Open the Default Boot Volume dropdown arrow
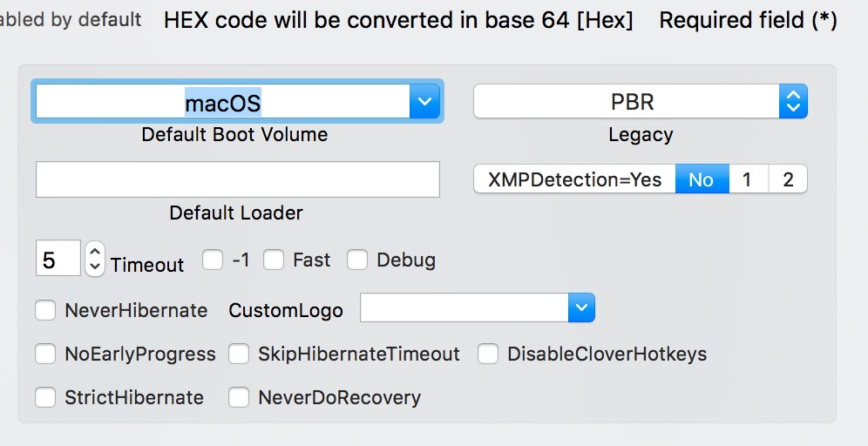The image size is (868, 446). [x=424, y=103]
